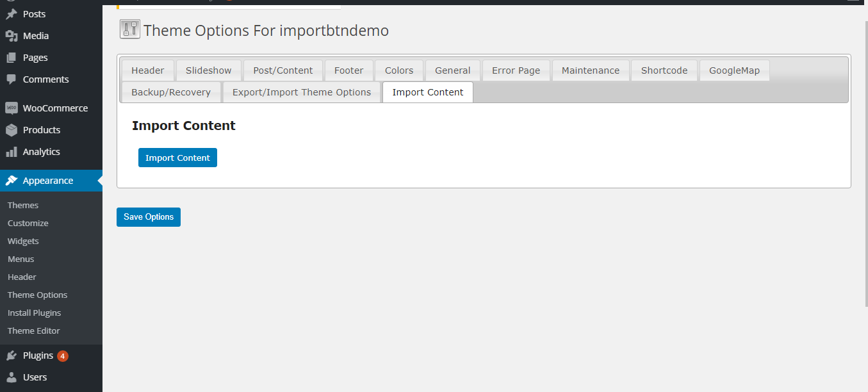Click the Save Options button

(x=149, y=217)
